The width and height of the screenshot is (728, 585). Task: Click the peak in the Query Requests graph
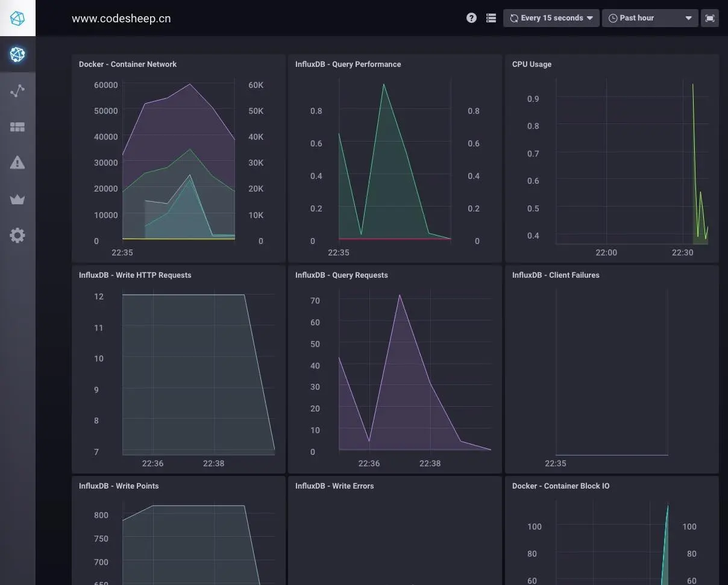(399, 295)
